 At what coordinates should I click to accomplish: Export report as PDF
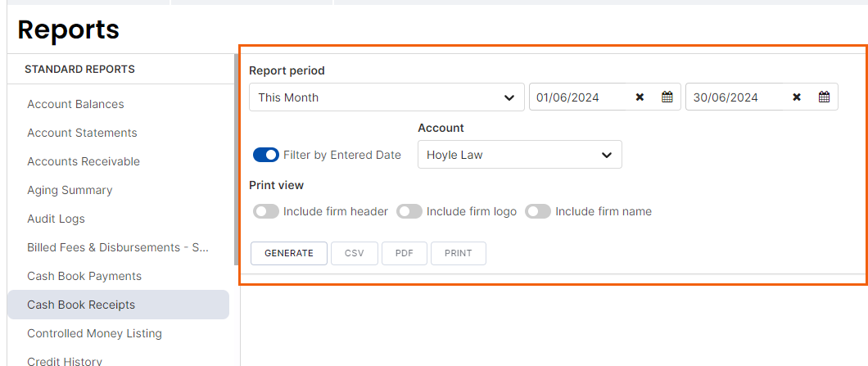[404, 254]
